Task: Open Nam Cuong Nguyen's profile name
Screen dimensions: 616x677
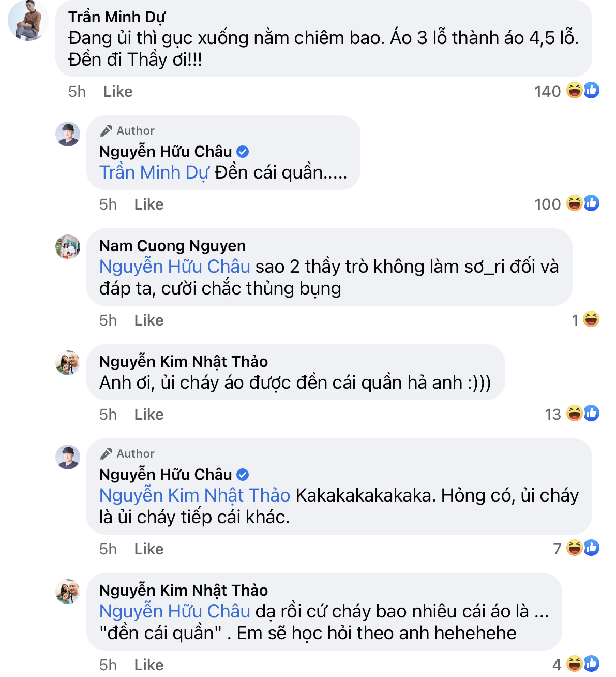Action: pyautogui.click(x=172, y=246)
